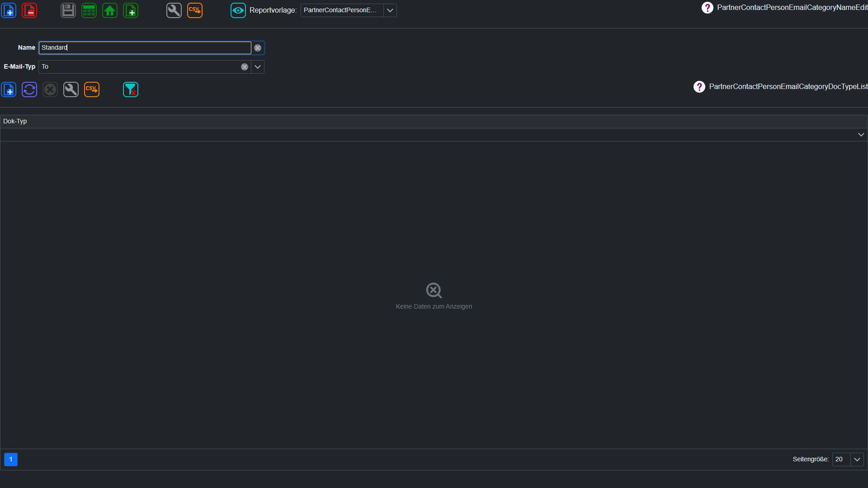Clear the Name field text
The height and width of the screenshot is (488, 868).
coord(258,48)
